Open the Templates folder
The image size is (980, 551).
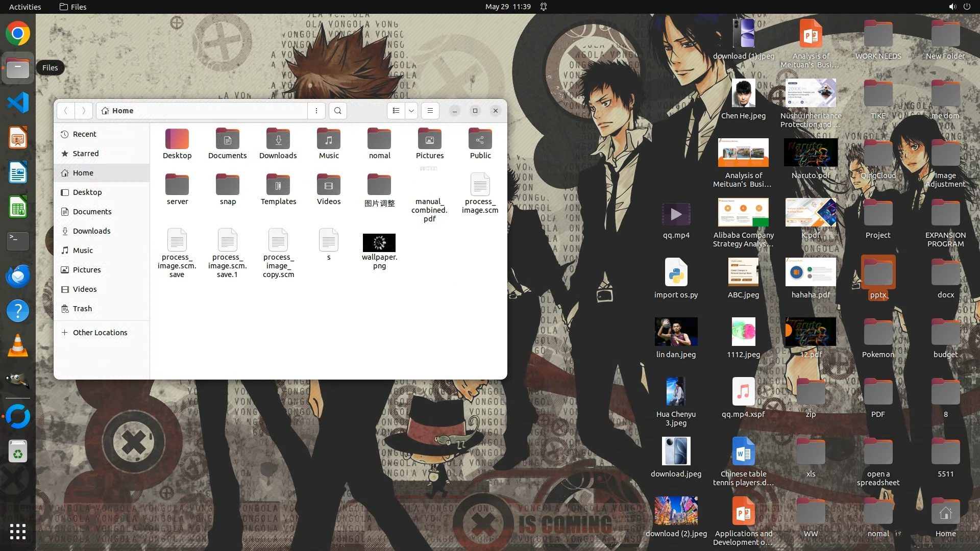[278, 189]
